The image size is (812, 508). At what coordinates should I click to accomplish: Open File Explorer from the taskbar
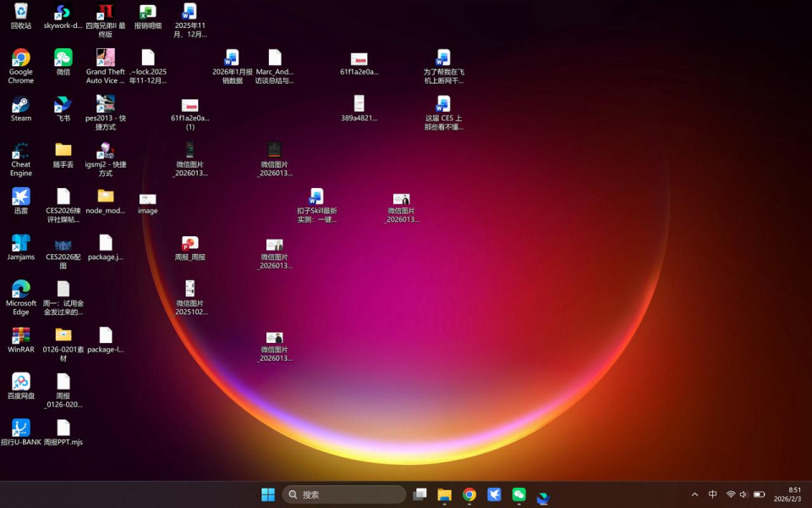[x=444, y=494]
